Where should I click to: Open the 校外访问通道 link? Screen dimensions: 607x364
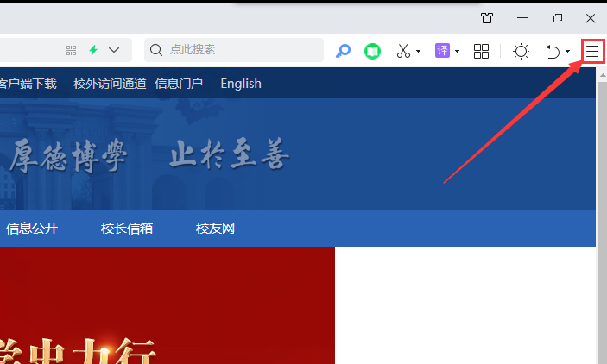(110, 84)
